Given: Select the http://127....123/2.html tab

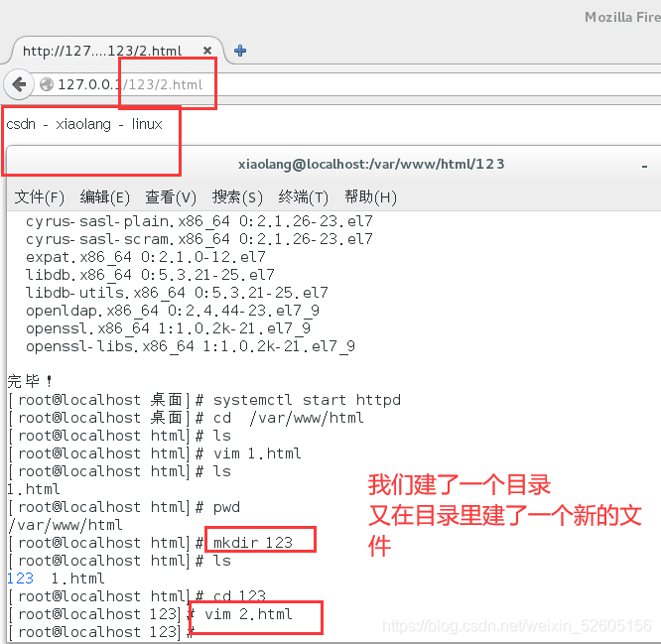Looking at the screenshot, I should click(x=116, y=51).
